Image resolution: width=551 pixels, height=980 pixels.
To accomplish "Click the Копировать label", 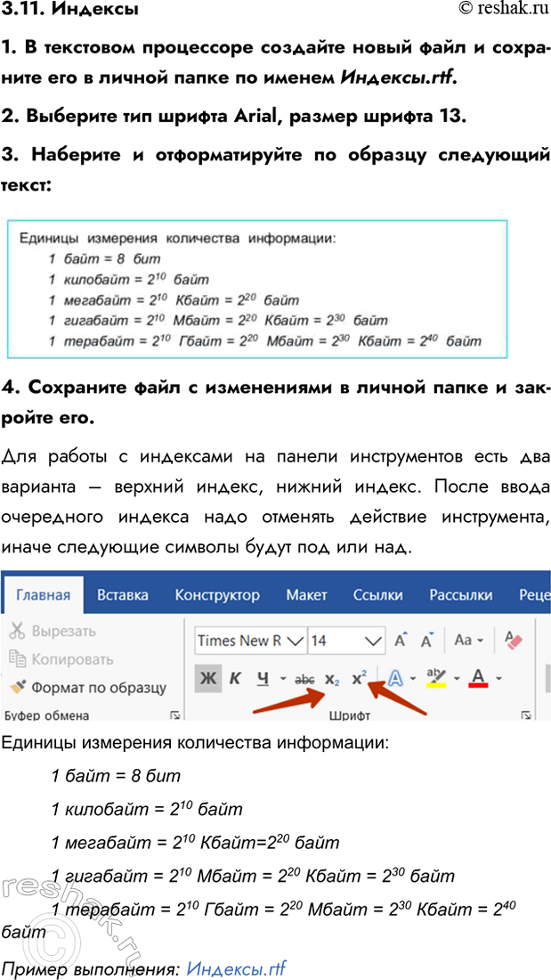I will pos(72,658).
